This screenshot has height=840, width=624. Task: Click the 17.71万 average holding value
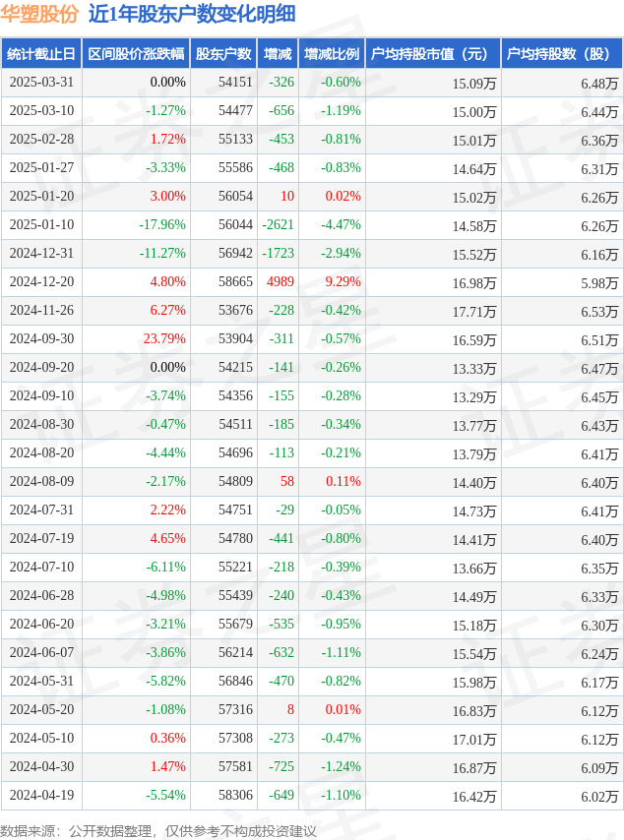pyautogui.click(x=474, y=311)
